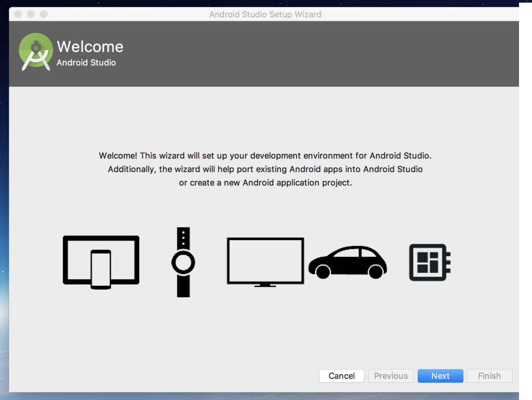Click the Android TV screen icon
Image resolution: width=532 pixels, height=400 pixels.
pos(265,262)
